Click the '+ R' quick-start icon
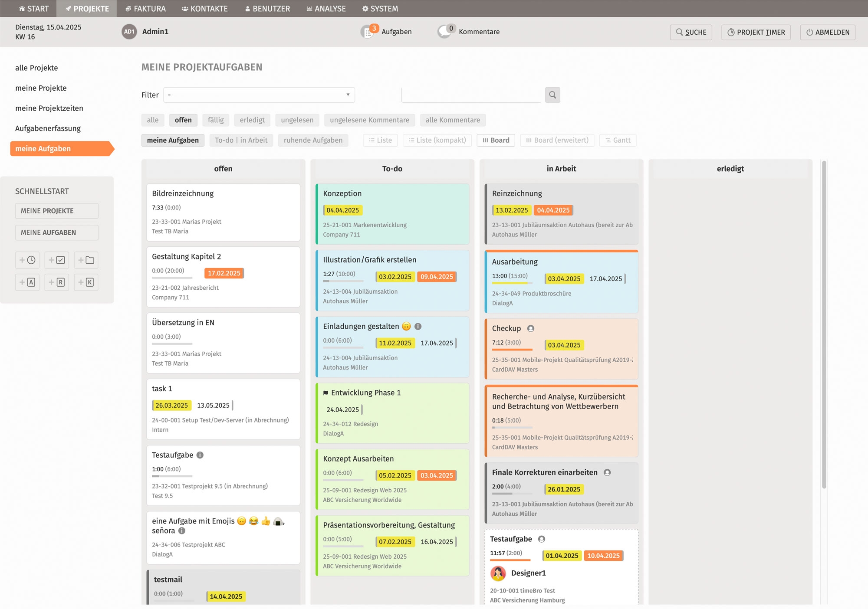Image resolution: width=868 pixels, height=609 pixels. (x=57, y=282)
